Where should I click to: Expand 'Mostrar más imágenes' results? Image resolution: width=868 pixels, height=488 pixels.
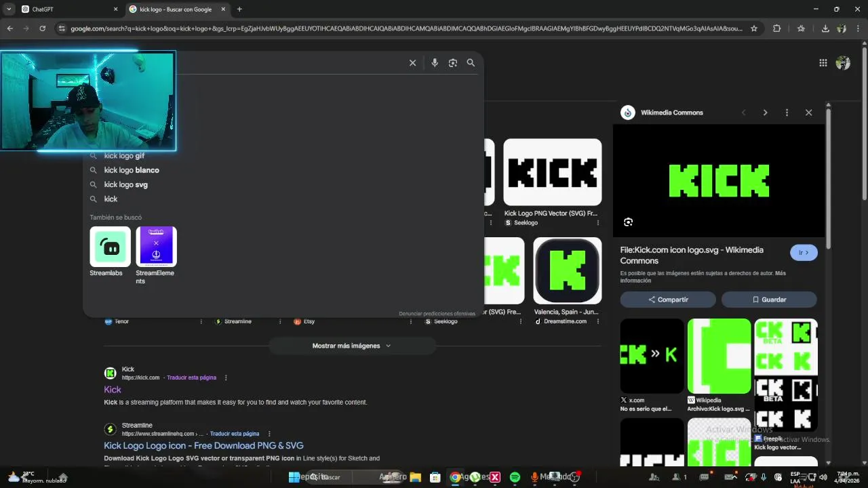pyautogui.click(x=351, y=346)
